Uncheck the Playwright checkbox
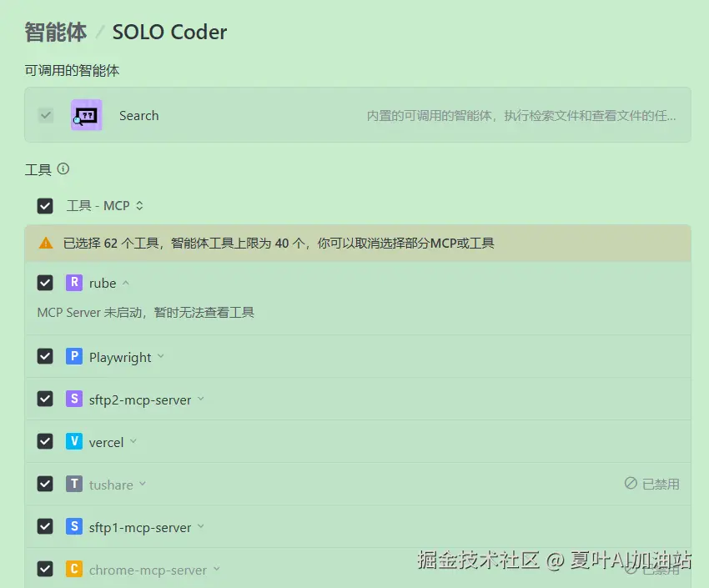 (x=45, y=356)
